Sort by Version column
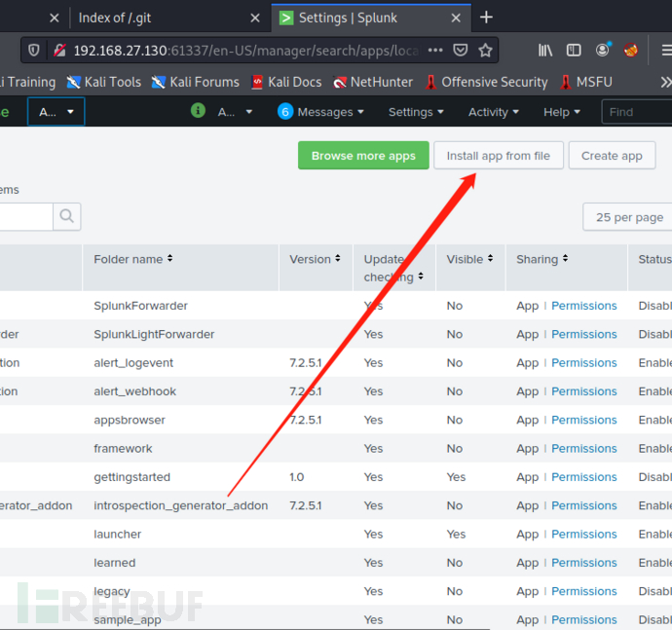The width and height of the screenshot is (672, 630). coord(315,259)
